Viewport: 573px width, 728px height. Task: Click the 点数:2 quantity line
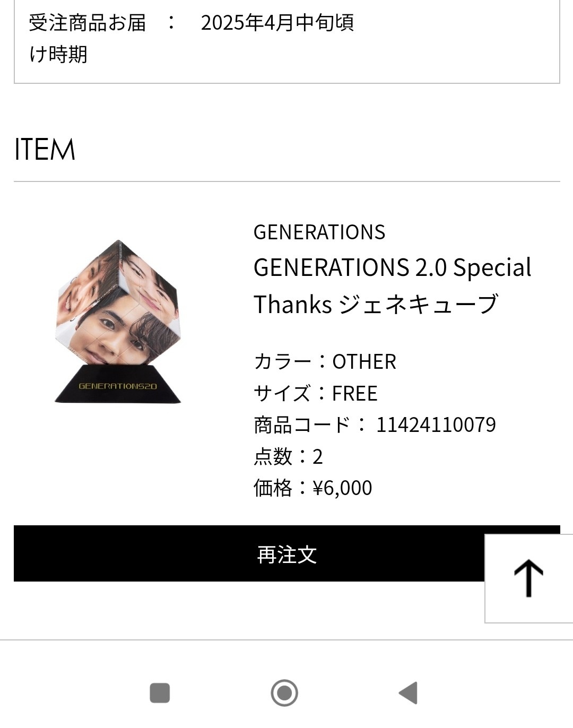[288, 456]
